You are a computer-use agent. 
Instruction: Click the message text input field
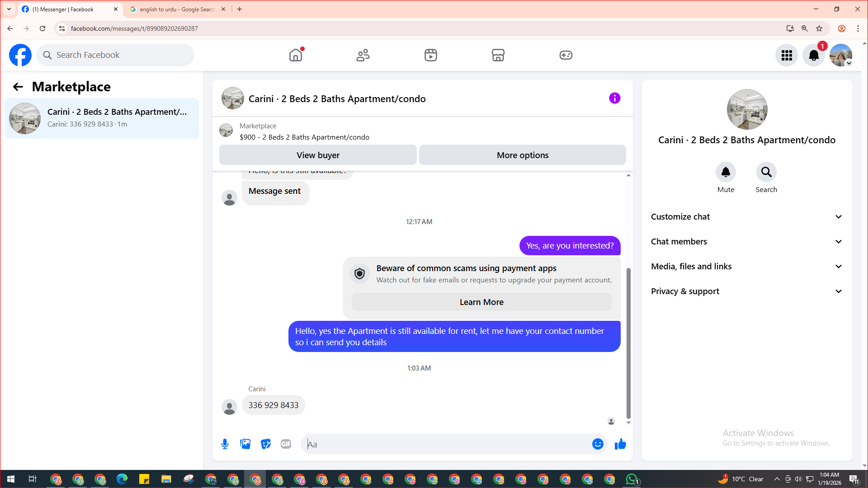point(448,444)
